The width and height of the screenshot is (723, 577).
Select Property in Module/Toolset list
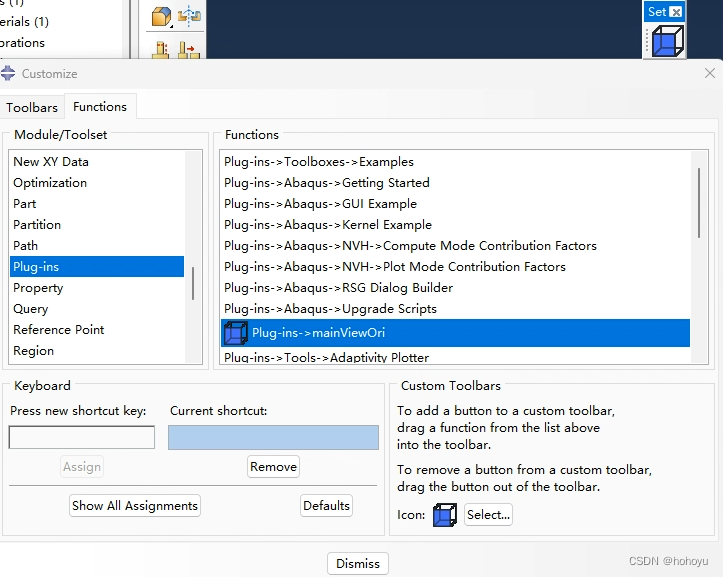pyautogui.click(x=97, y=288)
